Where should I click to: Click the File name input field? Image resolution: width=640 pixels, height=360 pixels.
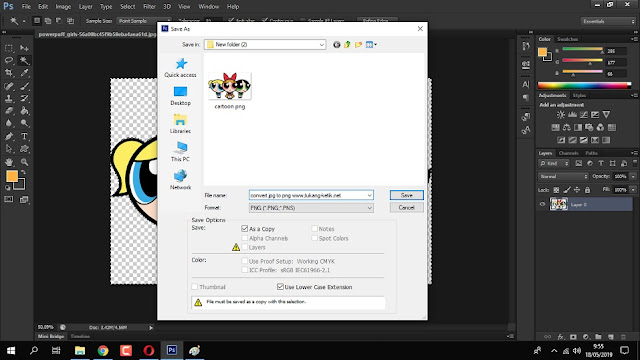[311, 195]
